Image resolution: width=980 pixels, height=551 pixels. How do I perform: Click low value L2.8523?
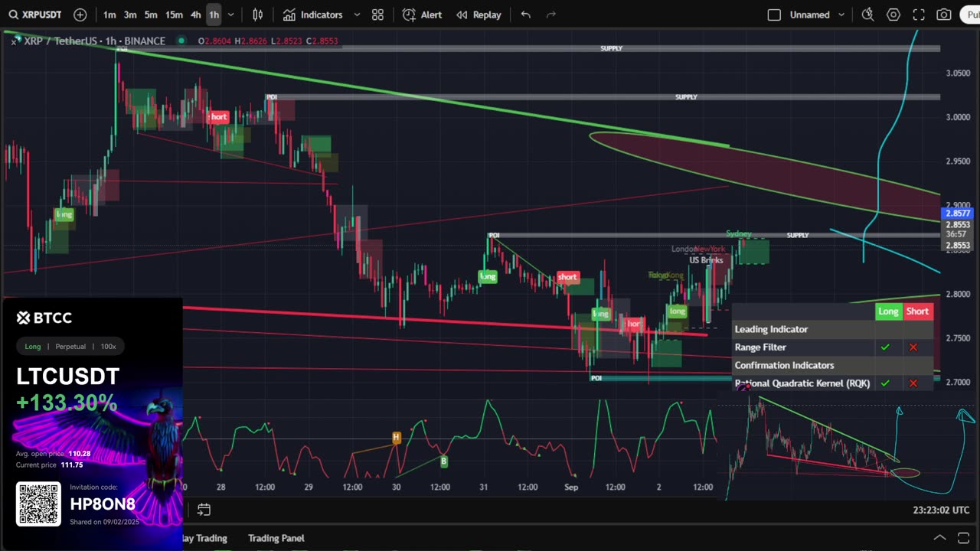(286, 41)
